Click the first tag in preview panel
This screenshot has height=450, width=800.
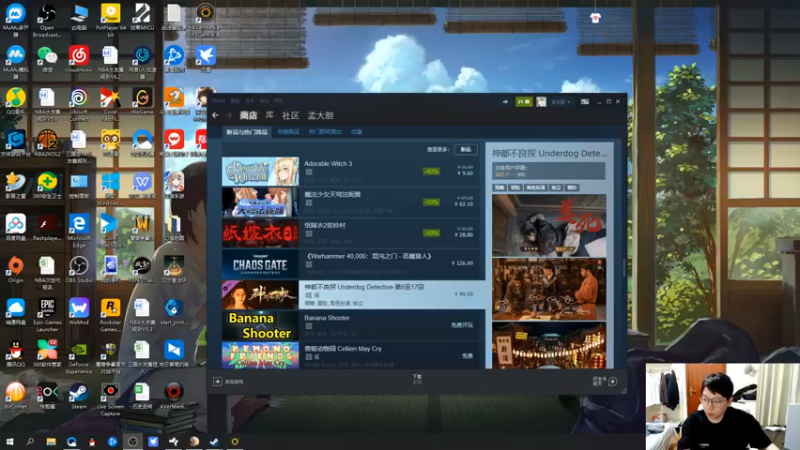499,188
